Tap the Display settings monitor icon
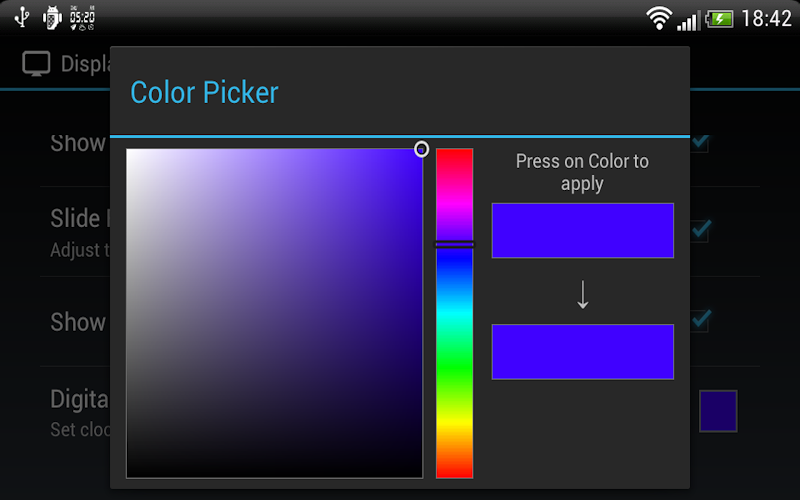 pyautogui.click(x=37, y=64)
